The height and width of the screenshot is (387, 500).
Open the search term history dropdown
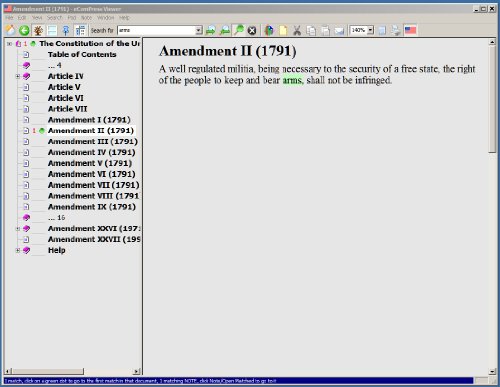(x=199, y=30)
